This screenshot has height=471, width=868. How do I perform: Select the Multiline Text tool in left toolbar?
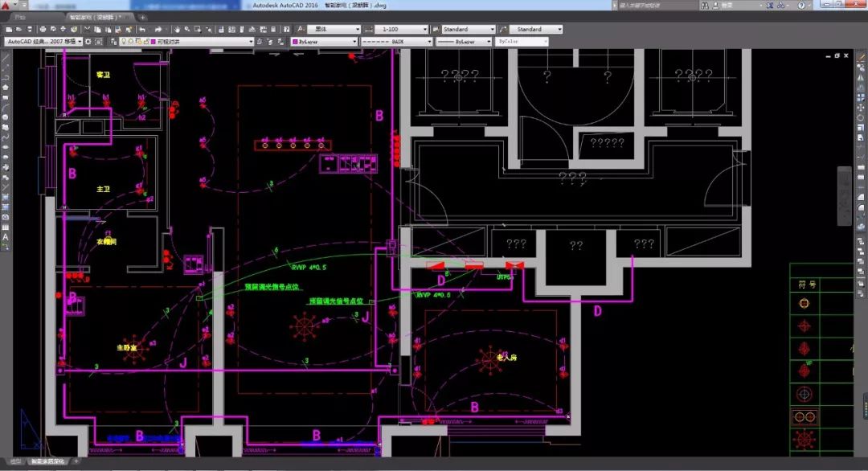tap(6, 237)
